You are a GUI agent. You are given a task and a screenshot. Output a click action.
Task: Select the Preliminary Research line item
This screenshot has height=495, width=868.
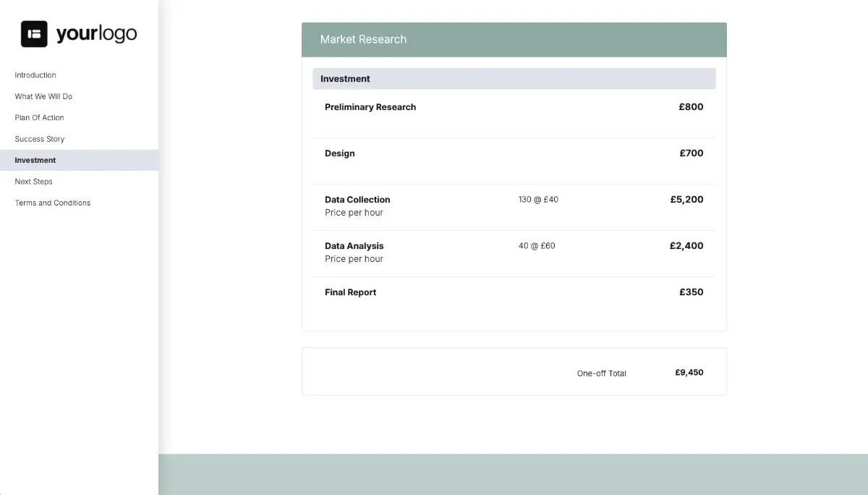(370, 106)
